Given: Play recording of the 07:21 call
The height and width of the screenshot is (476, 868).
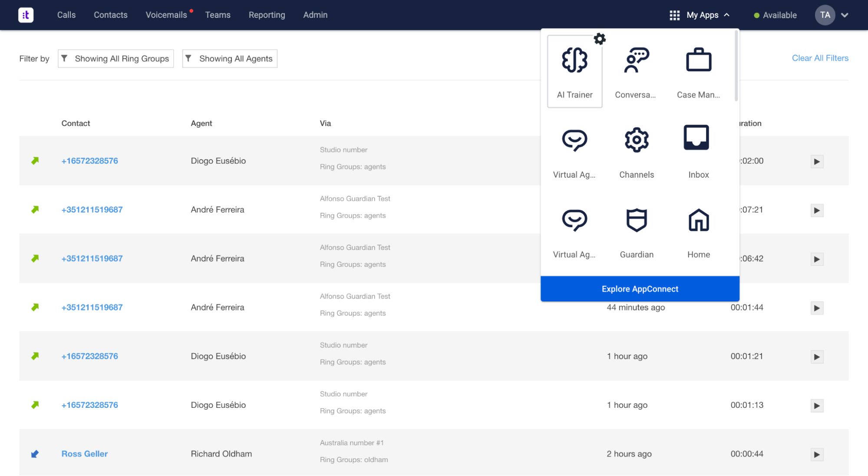Looking at the screenshot, I should tap(817, 211).
